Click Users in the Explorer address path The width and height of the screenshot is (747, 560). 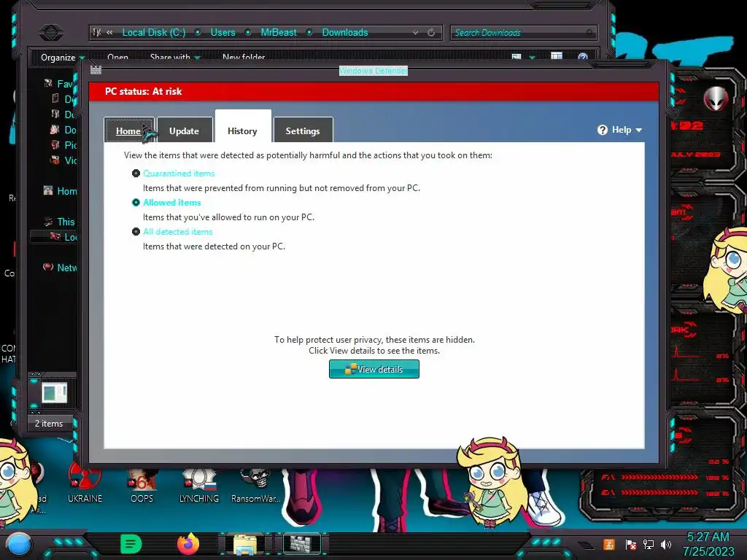(223, 32)
